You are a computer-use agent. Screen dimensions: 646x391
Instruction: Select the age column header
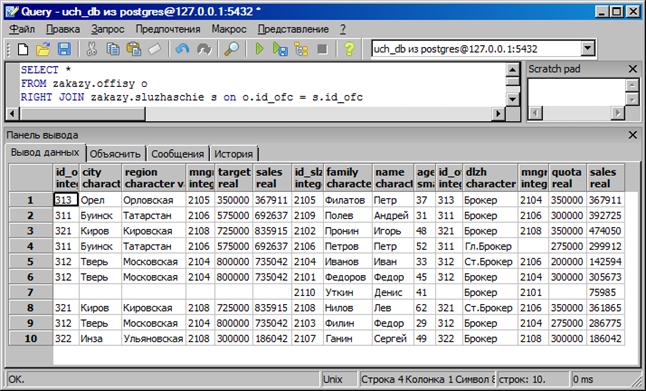coord(425,178)
